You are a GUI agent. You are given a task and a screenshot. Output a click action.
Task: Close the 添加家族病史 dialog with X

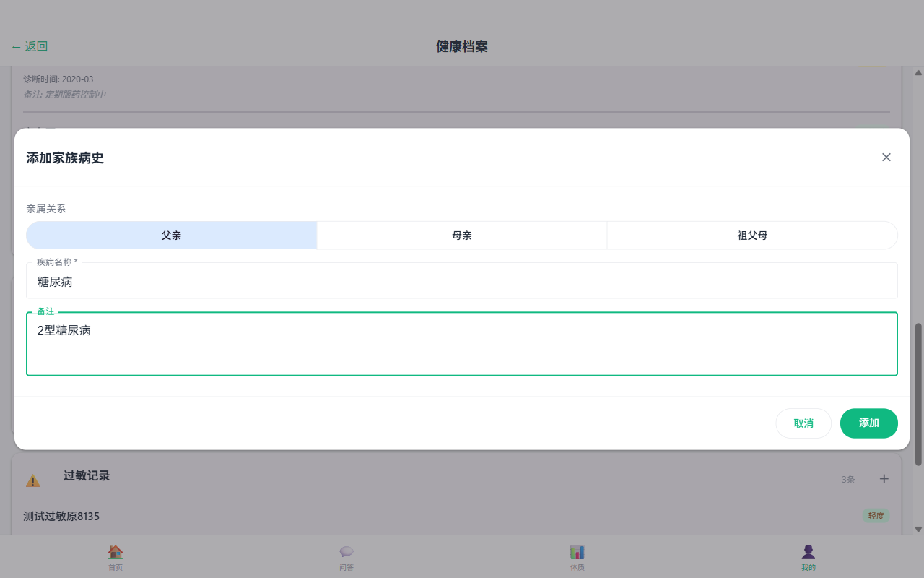pos(886,158)
